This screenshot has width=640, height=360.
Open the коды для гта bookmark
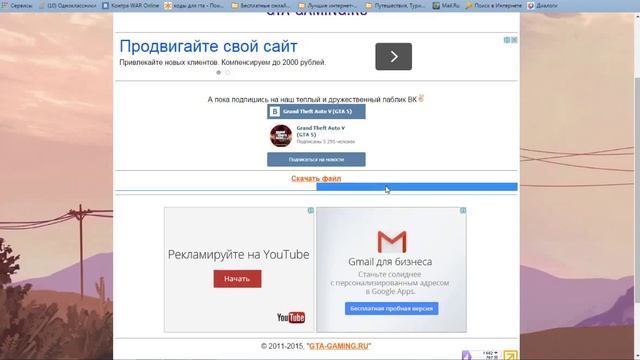point(194,6)
